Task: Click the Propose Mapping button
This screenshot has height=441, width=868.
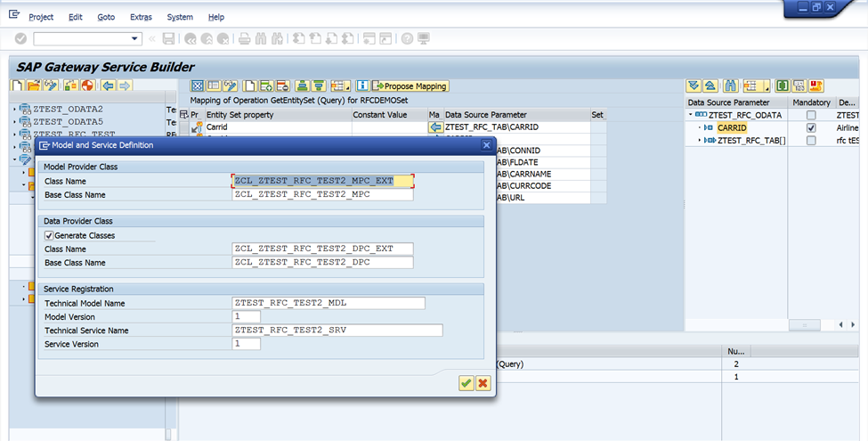Action: 410,86
